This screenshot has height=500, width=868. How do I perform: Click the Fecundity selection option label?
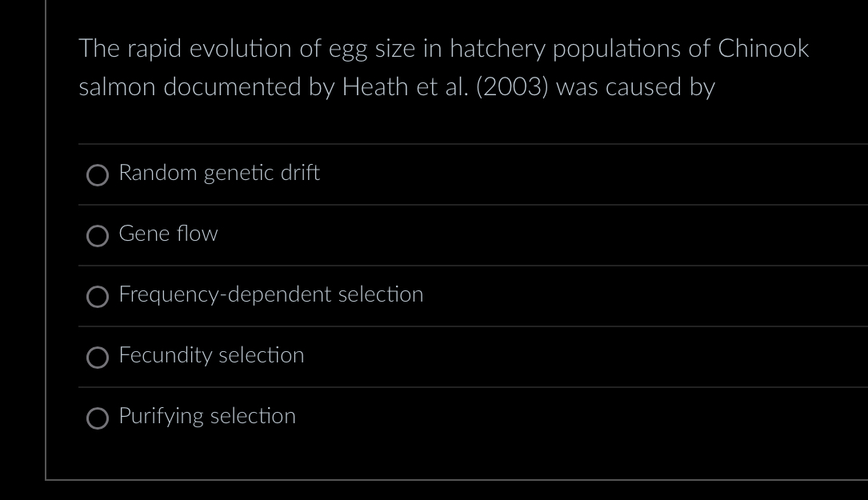(x=211, y=356)
